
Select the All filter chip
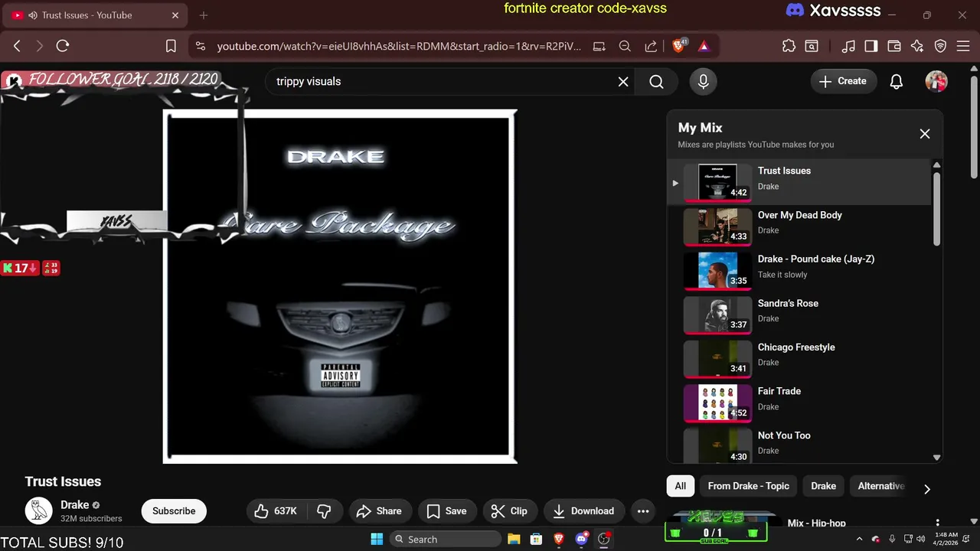click(681, 486)
